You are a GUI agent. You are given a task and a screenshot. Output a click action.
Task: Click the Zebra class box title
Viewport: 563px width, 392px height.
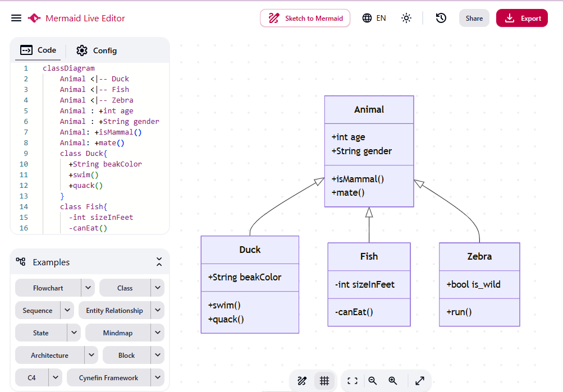coord(479,256)
